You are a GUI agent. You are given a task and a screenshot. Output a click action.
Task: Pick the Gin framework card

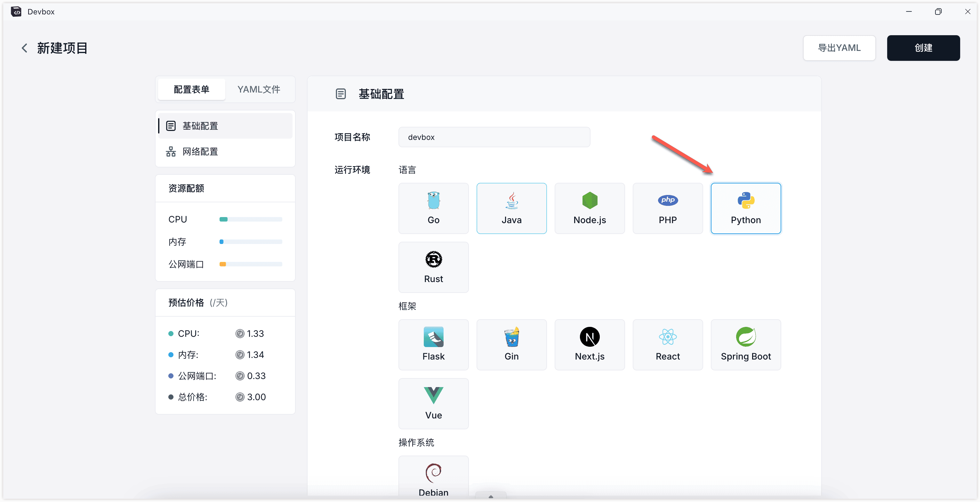[x=511, y=344]
